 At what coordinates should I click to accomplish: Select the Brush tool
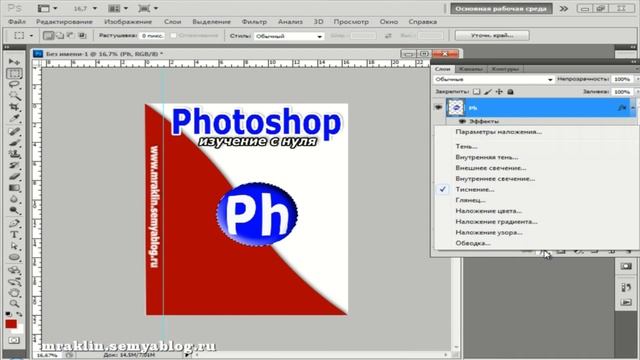14,143
